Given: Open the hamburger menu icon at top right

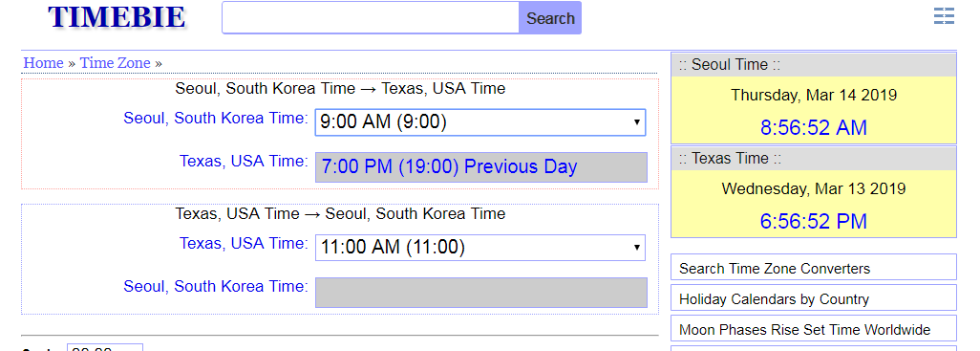Looking at the screenshot, I should pos(944,15).
